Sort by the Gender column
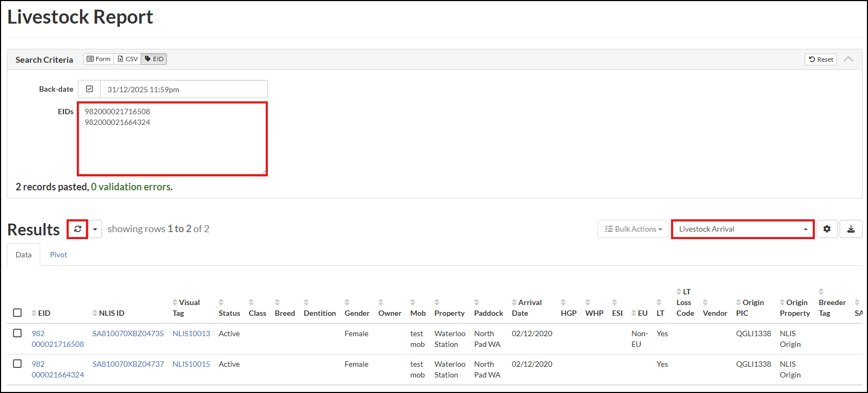868x393 pixels. click(x=357, y=308)
